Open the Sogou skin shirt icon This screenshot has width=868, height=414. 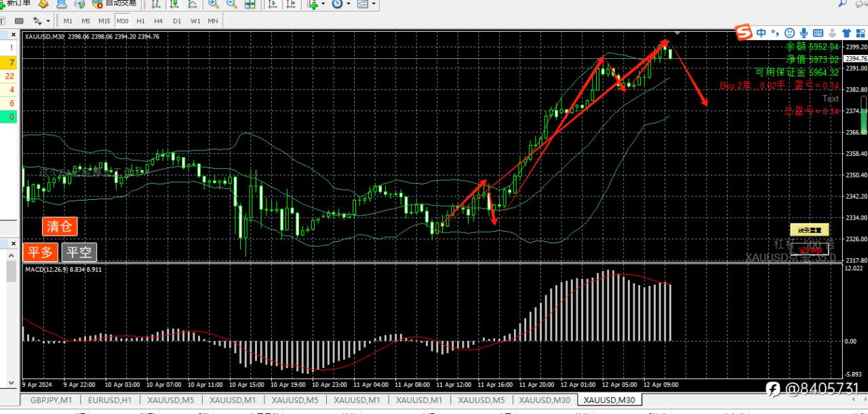[846, 33]
